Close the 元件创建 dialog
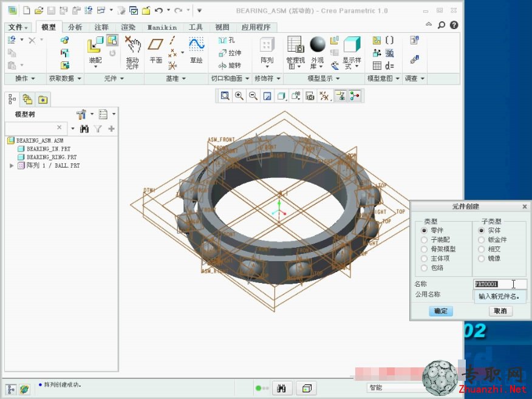The image size is (532, 399). (525, 206)
